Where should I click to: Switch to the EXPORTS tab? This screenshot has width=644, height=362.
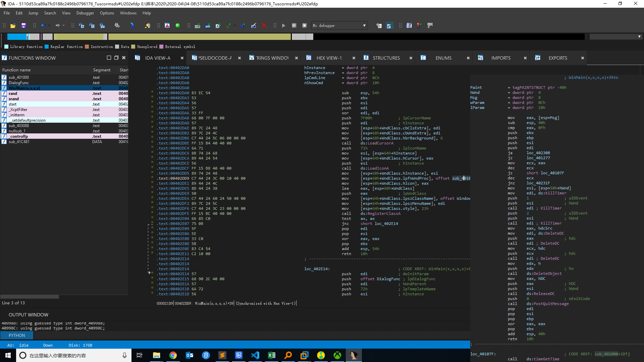(558, 58)
